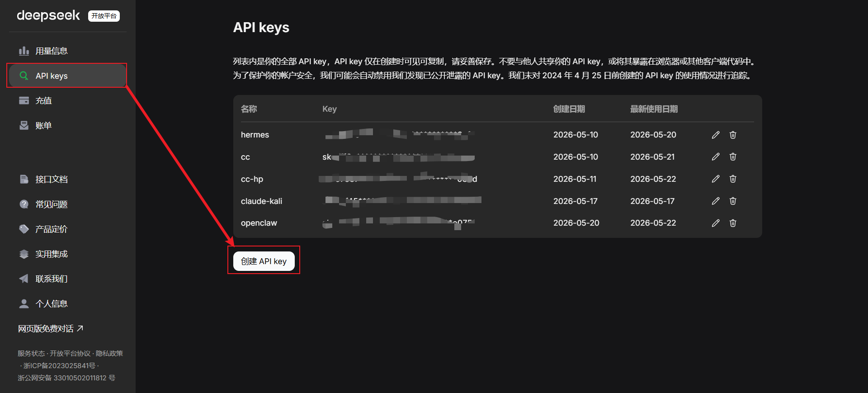868x393 pixels.
Task: Open 接口文档 API docs
Action: (68, 179)
